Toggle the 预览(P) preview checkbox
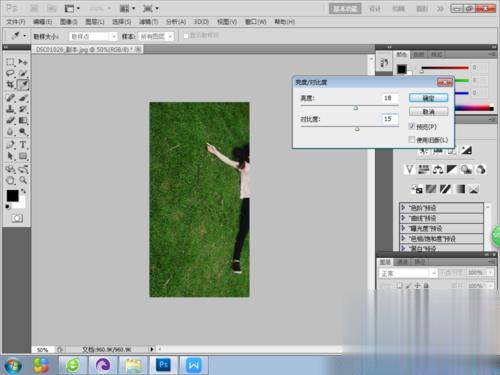 [x=412, y=126]
